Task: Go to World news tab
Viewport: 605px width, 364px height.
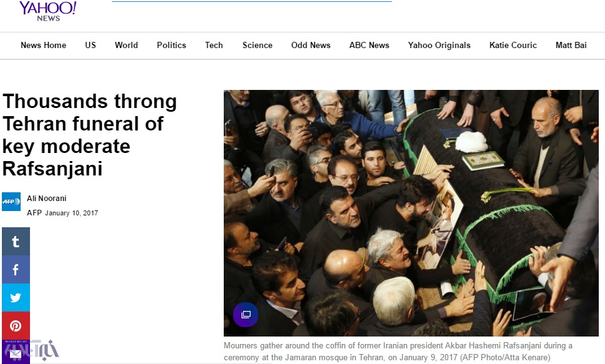Action: (126, 45)
